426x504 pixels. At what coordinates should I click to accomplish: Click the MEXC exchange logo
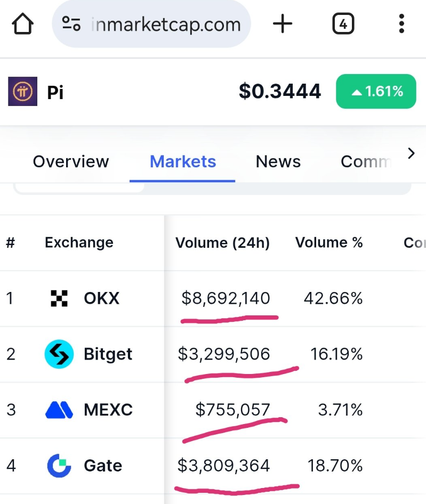click(59, 410)
